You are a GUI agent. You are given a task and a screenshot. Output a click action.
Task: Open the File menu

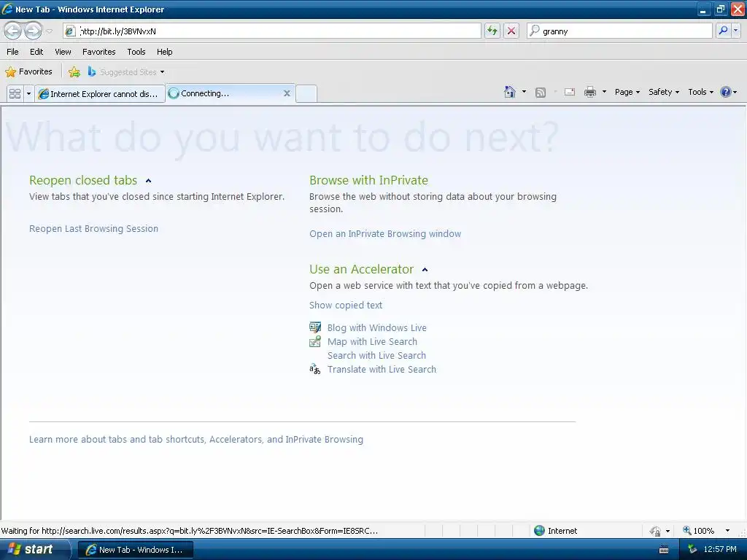pyautogui.click(x=13, y=52)
